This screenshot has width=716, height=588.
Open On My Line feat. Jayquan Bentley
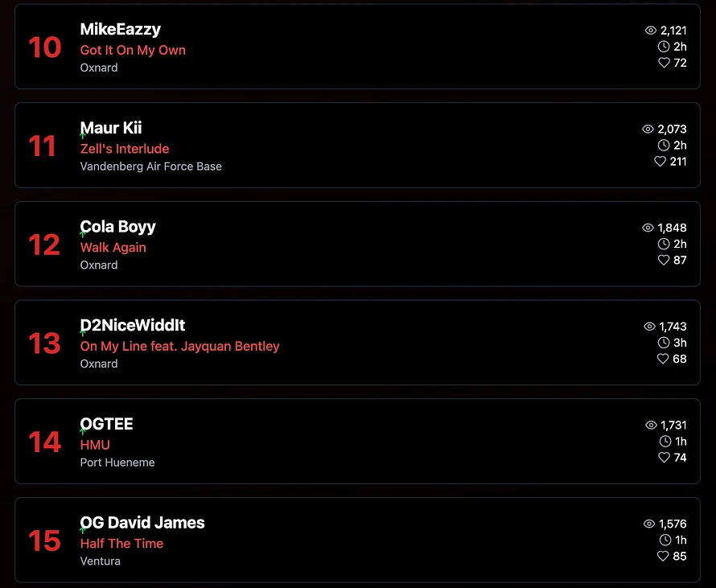pos(179,346)
